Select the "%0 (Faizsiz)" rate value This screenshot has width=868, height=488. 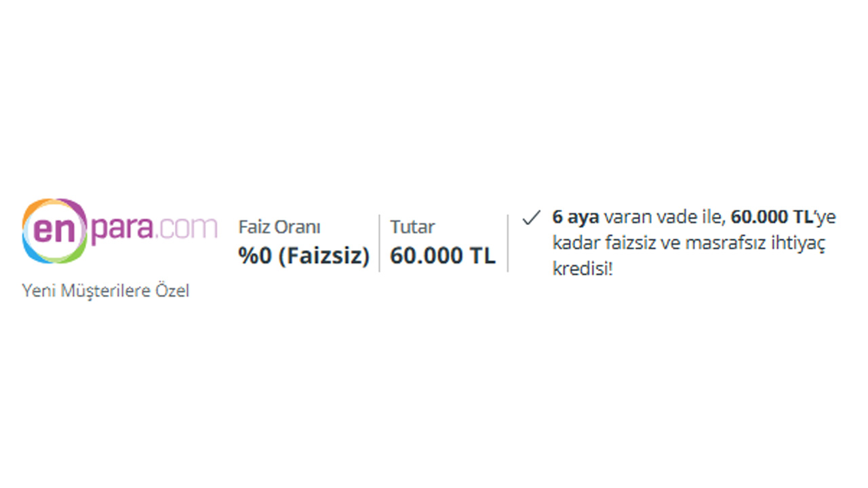pos(304,256)
